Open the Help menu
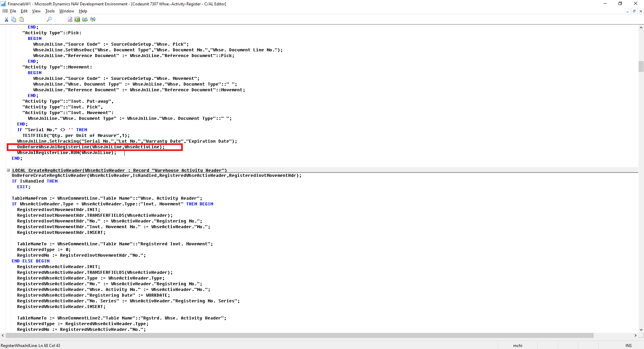This screenshot has height=349, width=644. click(x=83, y=11)
